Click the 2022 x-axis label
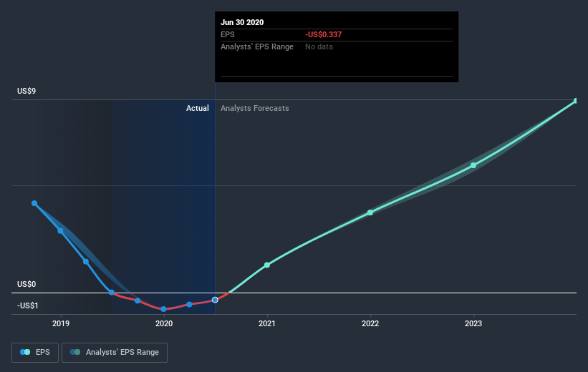The width and height of the screenshot is (588, 372). [370, 323]
